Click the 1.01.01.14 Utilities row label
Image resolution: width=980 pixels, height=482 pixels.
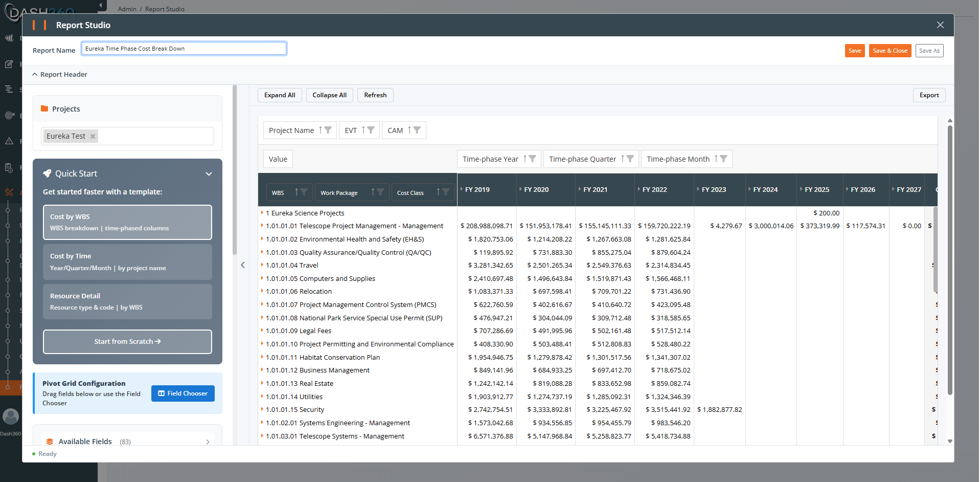294,397
